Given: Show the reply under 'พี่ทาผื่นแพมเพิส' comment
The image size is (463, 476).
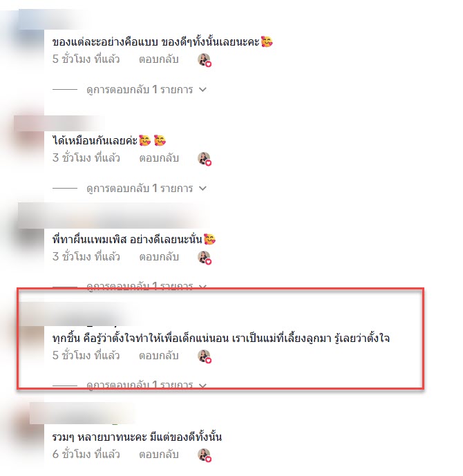Looking at the screenshot, I should point(147,287).
